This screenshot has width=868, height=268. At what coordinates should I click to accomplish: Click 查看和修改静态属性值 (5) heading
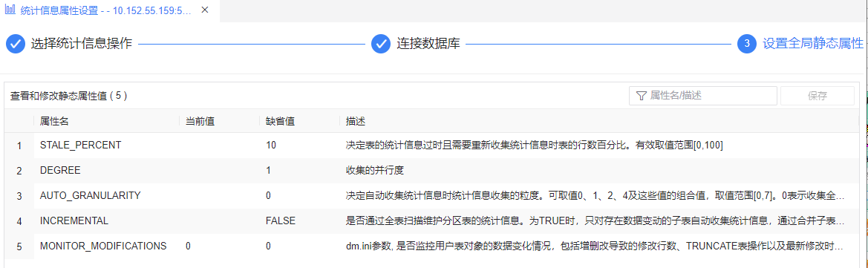click(x=69, y=96)
